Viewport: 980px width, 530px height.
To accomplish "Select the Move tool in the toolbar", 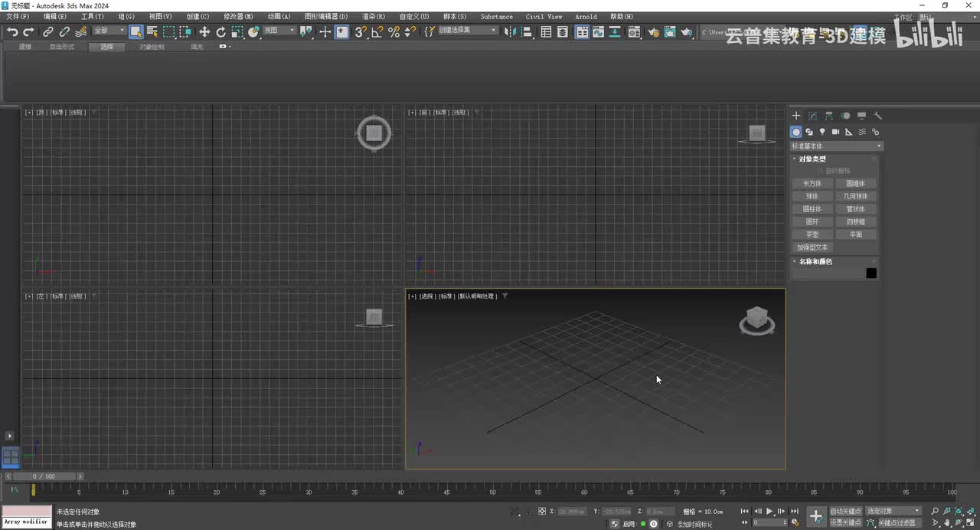I will click(x=204, y=31).
